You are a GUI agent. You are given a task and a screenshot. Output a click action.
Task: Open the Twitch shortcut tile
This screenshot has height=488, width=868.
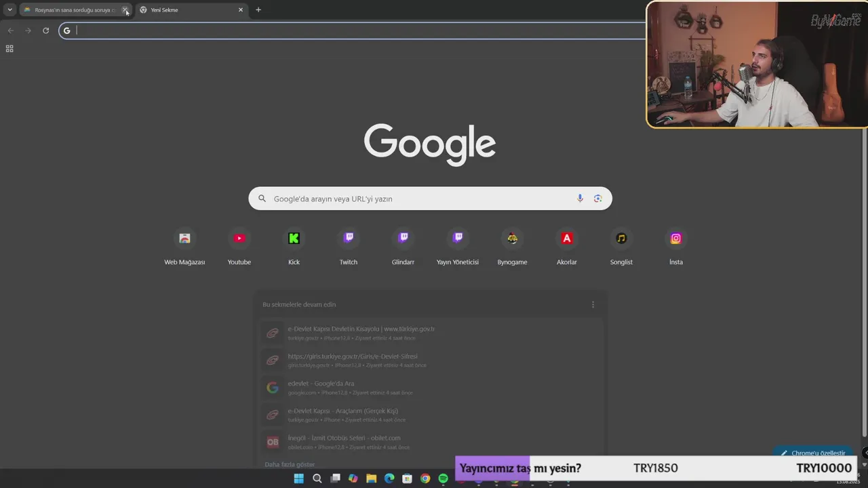(x=349, y=247)
